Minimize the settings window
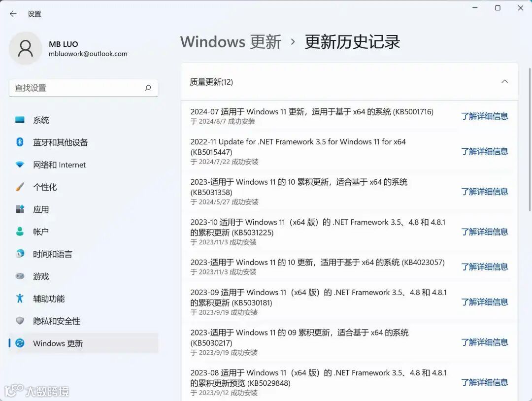The width and height of the screenshot is (532, 401). [475, 8]
